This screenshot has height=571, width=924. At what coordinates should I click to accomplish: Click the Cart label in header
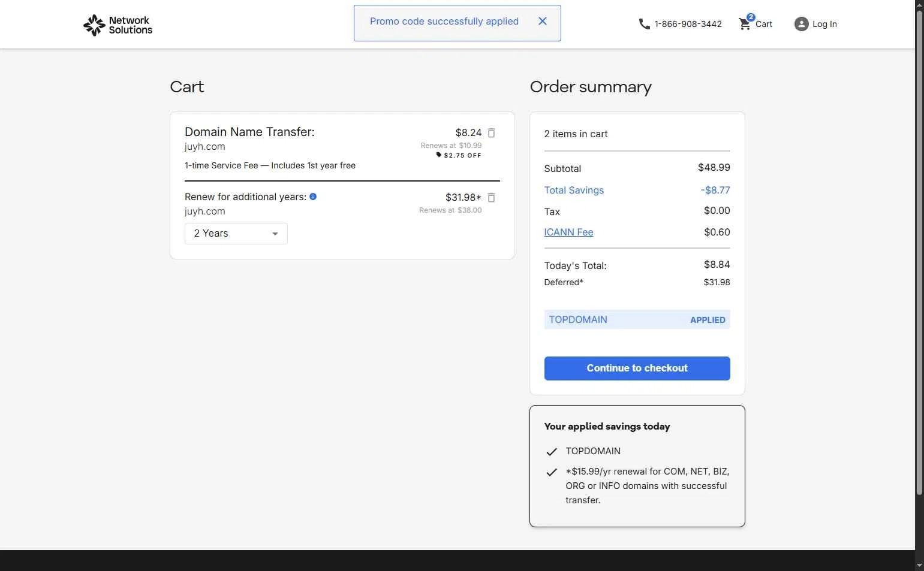click(x=764, y=24)
